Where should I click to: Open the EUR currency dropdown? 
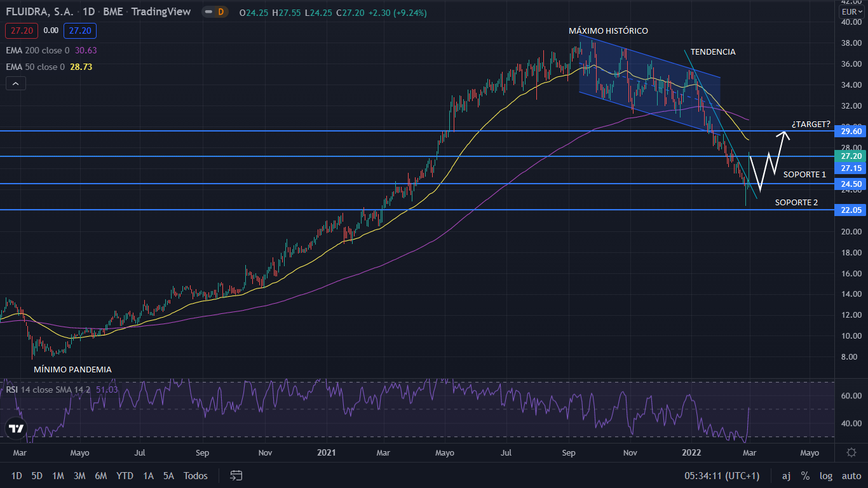pos(852,12)
